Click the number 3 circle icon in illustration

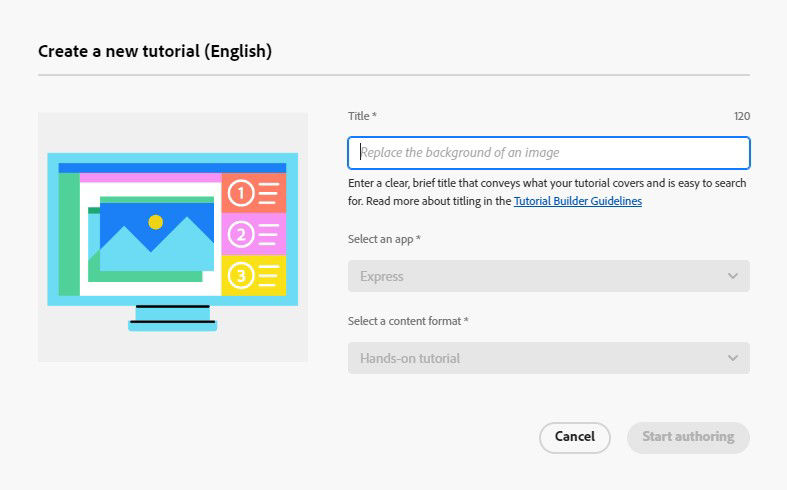[x=240, y=275]
